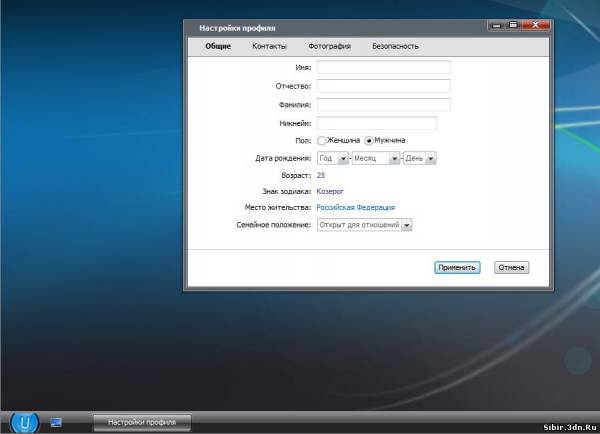Minimize the Настройки профиля window
The image size is (600, 434).
[x=495, y=27]
